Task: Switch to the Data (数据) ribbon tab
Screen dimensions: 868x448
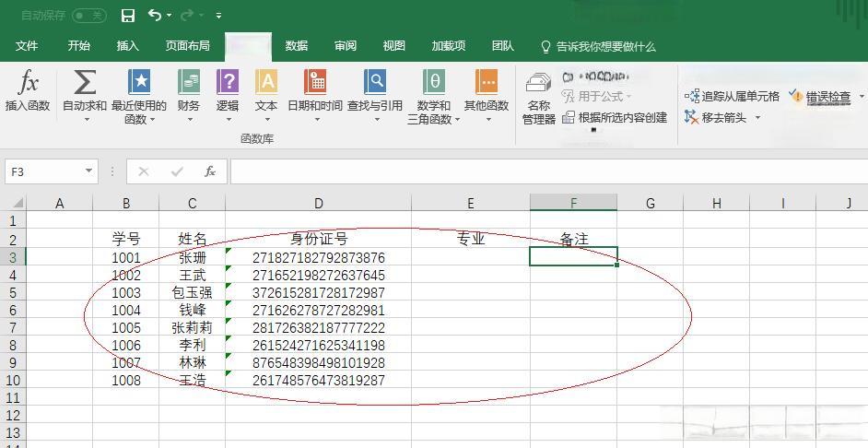Action: coord(296,46)
